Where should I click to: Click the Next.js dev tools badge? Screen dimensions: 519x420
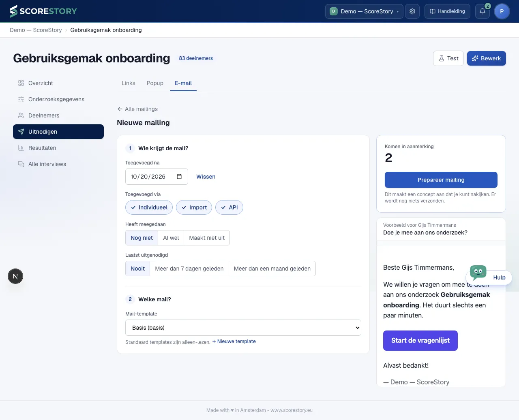15,277
